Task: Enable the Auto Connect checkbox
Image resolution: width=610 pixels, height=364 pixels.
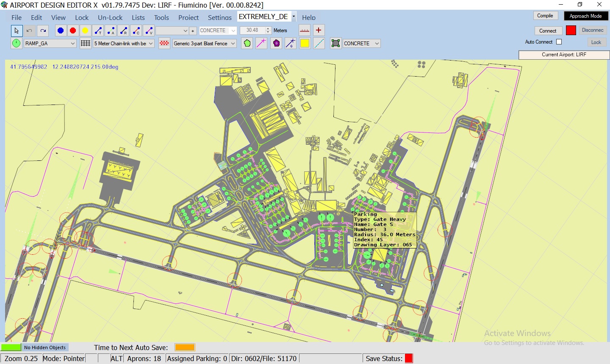Action: [560, 42]
